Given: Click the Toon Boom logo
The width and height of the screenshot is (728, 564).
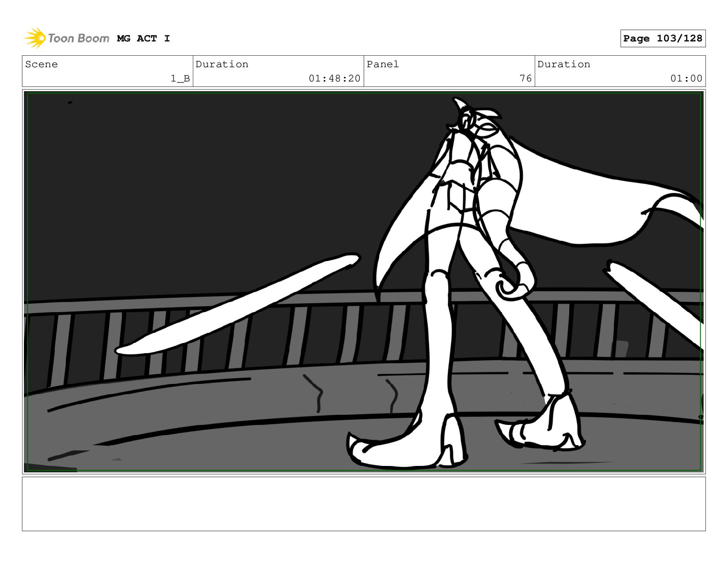Looking at the screenshot, I should (67, 38).
